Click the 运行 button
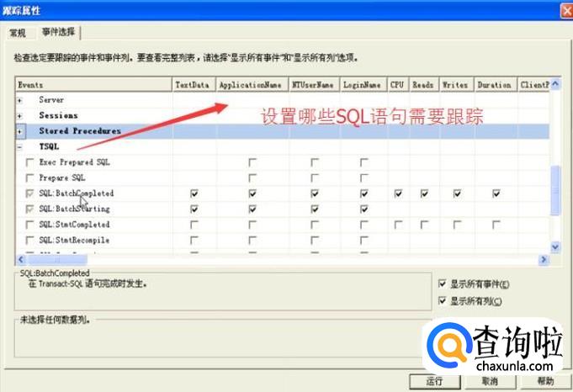This screenshot has height=392, width=573. click(x=433, y=381)
